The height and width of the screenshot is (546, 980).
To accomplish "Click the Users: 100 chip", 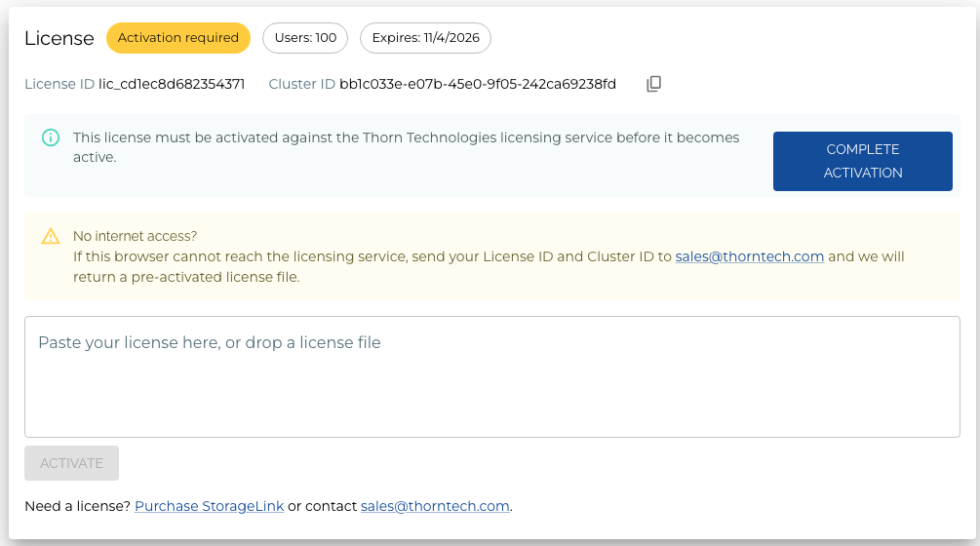I will pos(305,38).
